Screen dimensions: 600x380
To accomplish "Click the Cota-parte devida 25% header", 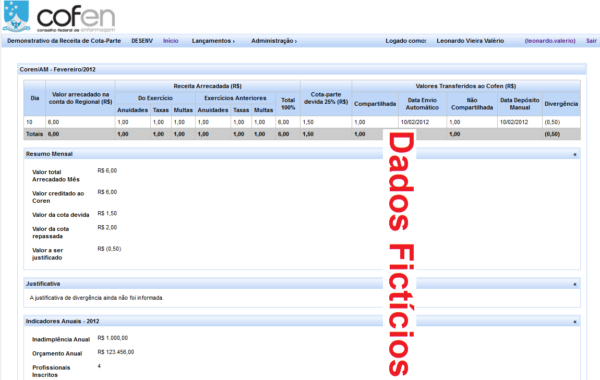I will point(326,98).
